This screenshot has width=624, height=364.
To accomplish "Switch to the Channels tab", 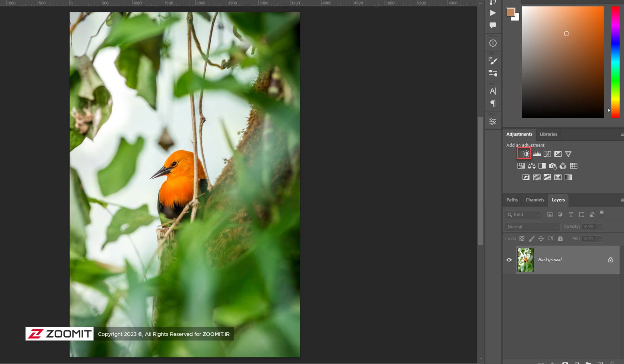I will [x=535, y=200].
